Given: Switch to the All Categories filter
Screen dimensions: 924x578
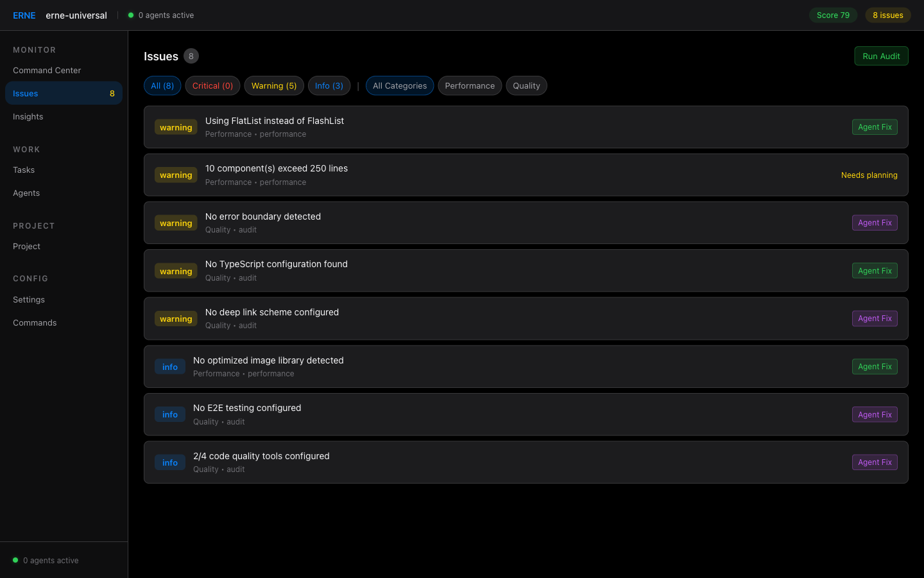Looking at the screenshot, I should tap(400, 85).
